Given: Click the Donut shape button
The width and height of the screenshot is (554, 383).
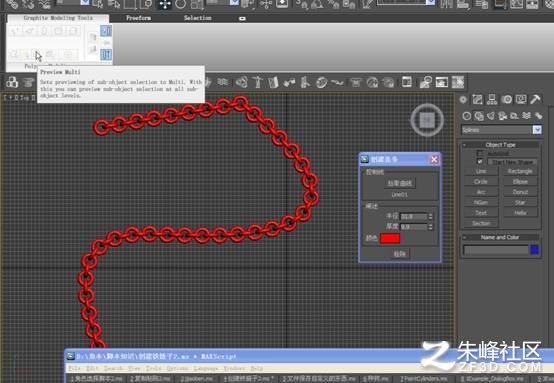Looking at the screenshot, I should coord(520,192).
